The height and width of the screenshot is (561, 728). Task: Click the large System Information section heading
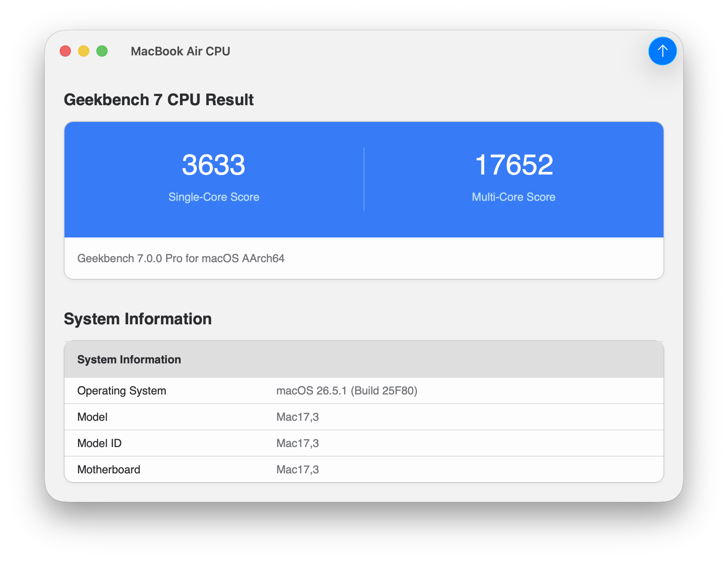(x=138, y=319)
